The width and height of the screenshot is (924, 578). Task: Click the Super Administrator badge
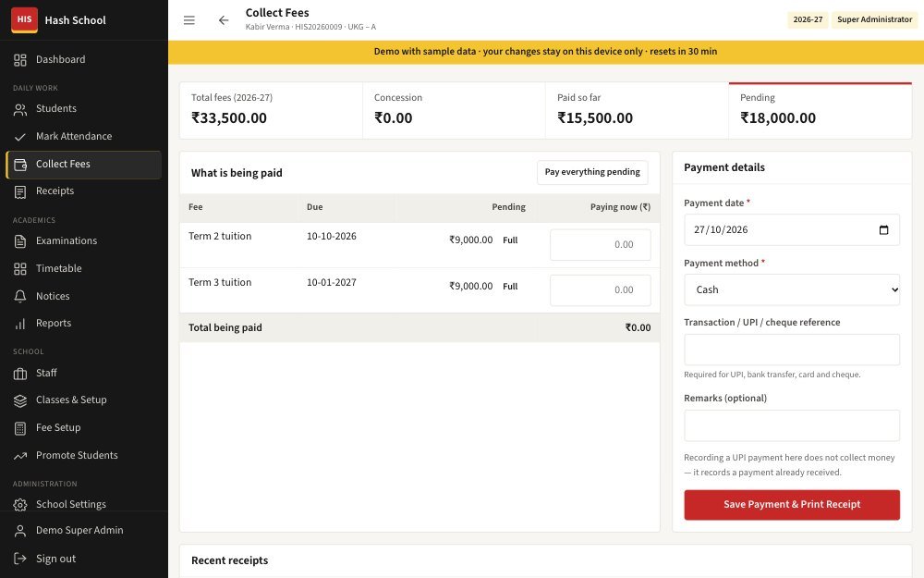(x=874, y=19)
